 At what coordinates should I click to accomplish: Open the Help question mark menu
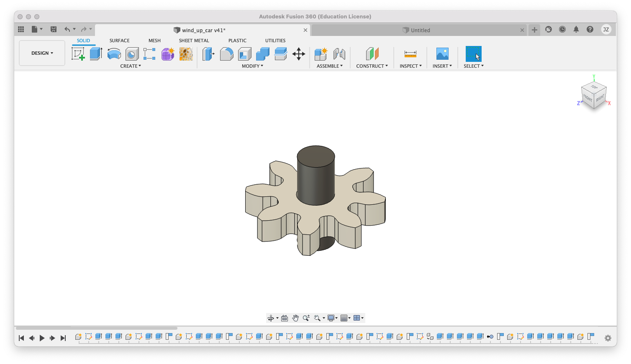click(590, 29)
